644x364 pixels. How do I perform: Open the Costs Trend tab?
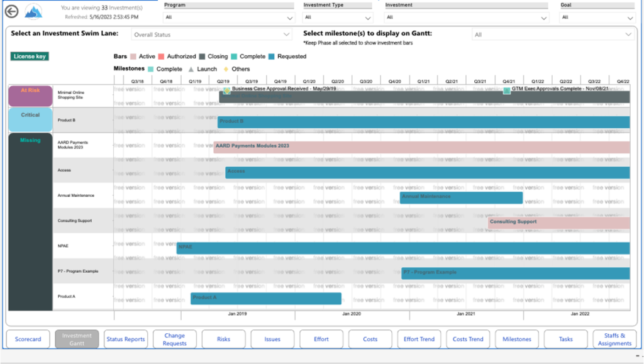click(468, 339)
